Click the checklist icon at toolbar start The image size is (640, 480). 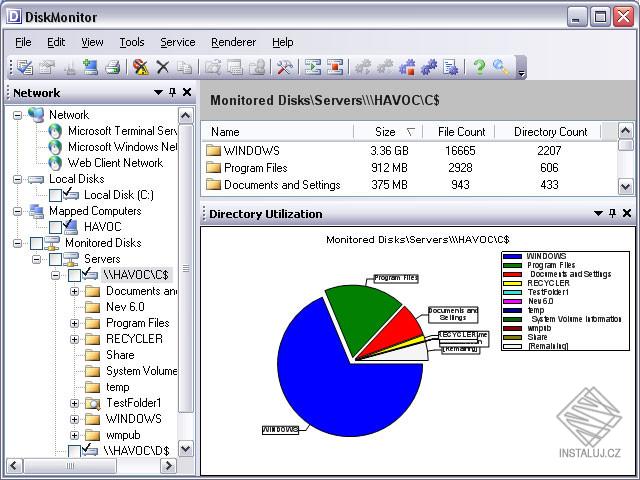pos(24,67)
